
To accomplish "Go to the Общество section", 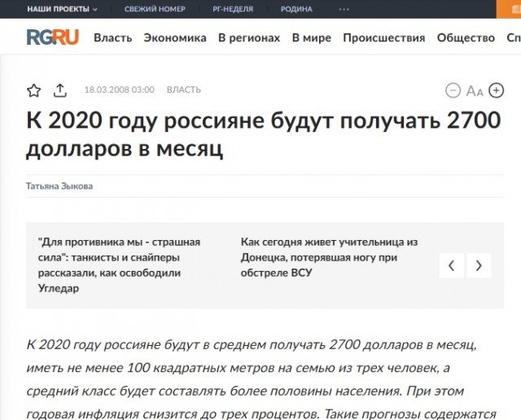I will (466, 38).
